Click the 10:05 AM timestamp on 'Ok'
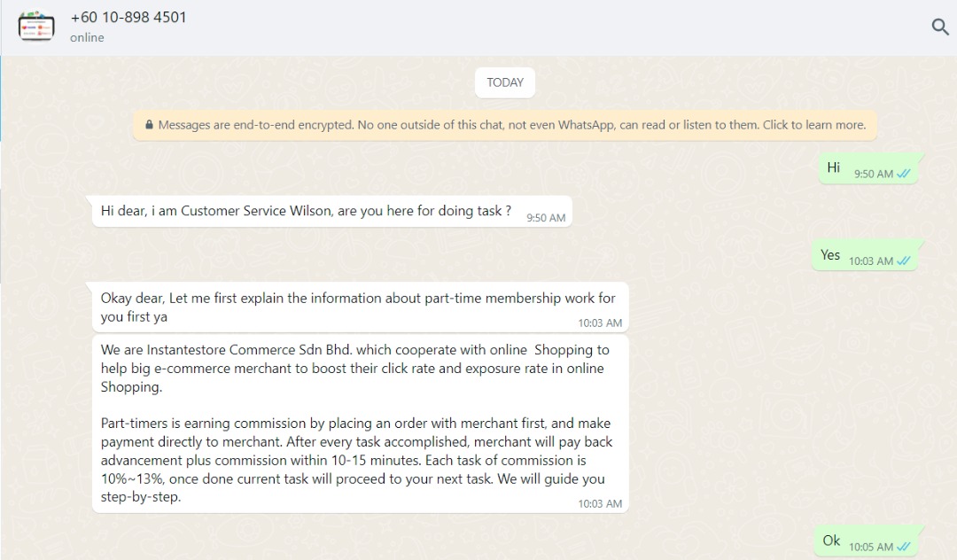957x560 pixels. pos(871,548)
